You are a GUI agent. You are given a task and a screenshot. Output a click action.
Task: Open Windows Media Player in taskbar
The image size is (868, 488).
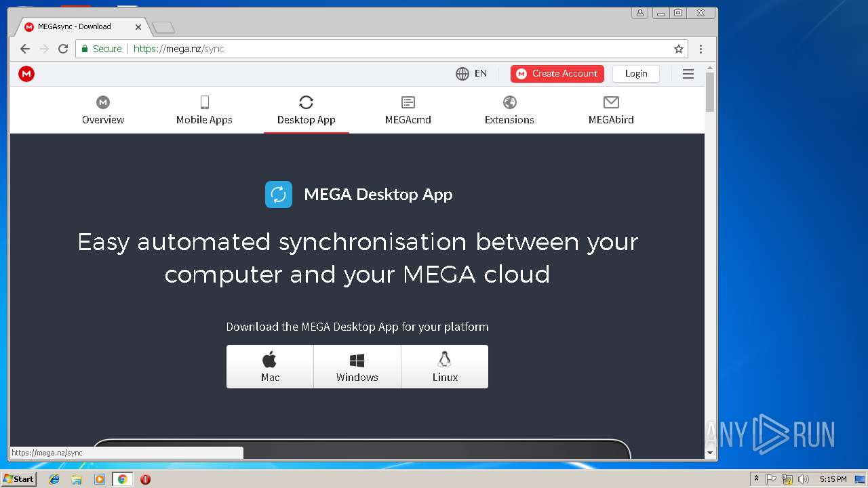pos(100,479)
